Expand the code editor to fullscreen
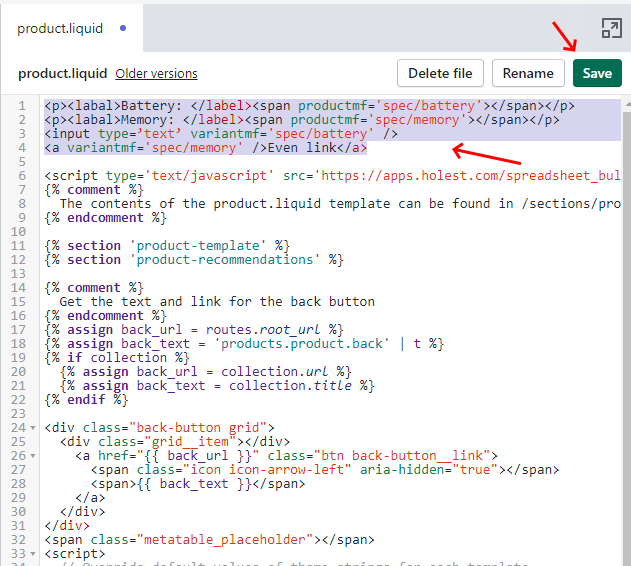This screenshot has width=631, height=566. click(x=611, y=28)
